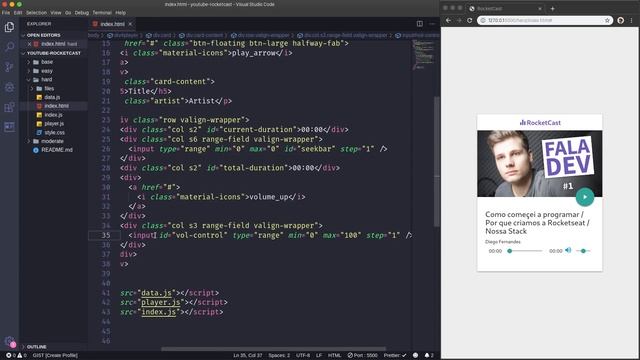Click the FALA DEV episode cover image
640x360 pixels.
pos(540,164)
